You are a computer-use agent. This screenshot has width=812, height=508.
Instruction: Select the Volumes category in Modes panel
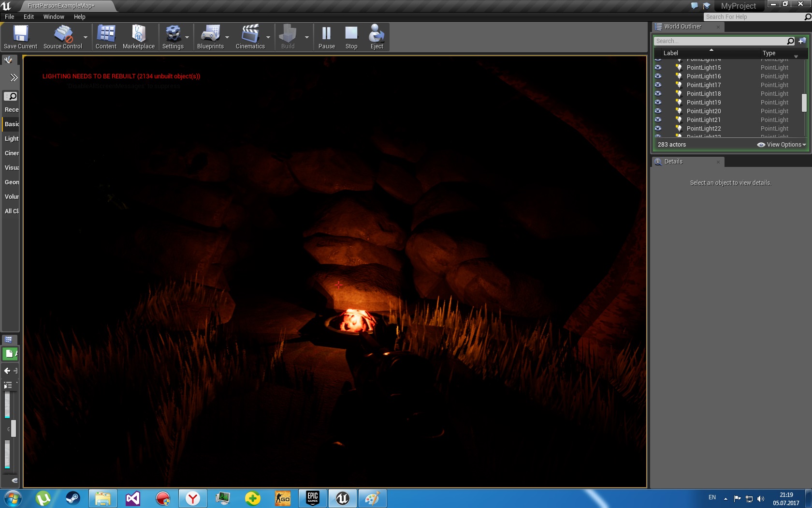point(11,197)
